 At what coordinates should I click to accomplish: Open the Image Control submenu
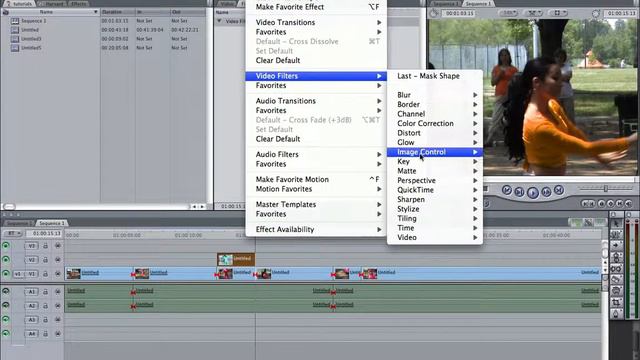pos(435,152)
